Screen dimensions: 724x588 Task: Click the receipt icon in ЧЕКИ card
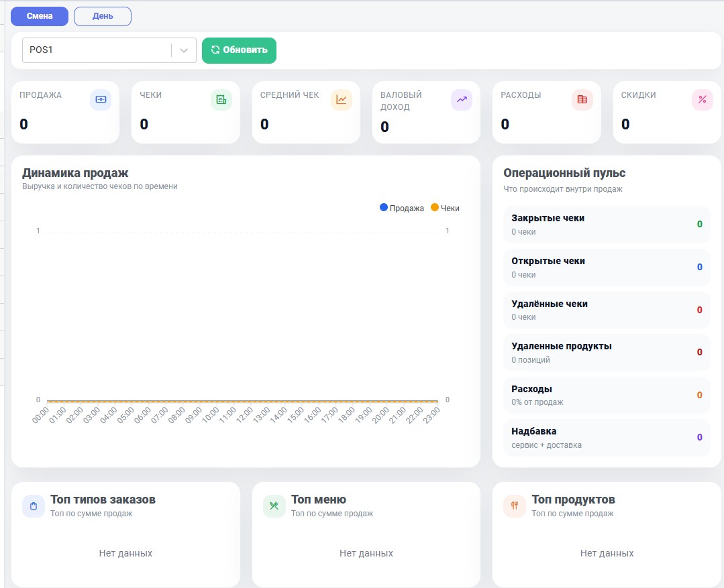pos(221,100)
